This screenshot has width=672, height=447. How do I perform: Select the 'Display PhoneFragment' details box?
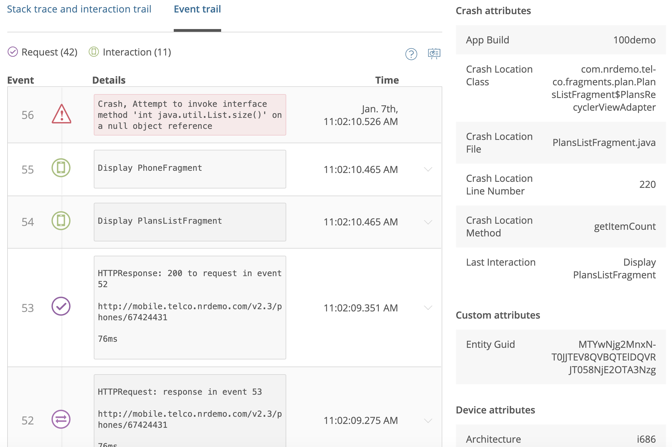click(190, 169)
